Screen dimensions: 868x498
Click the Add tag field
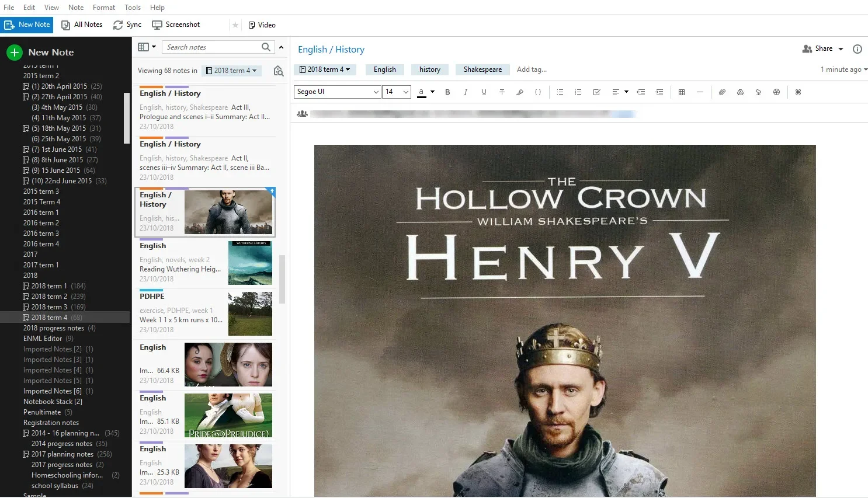tap(532, 69)
